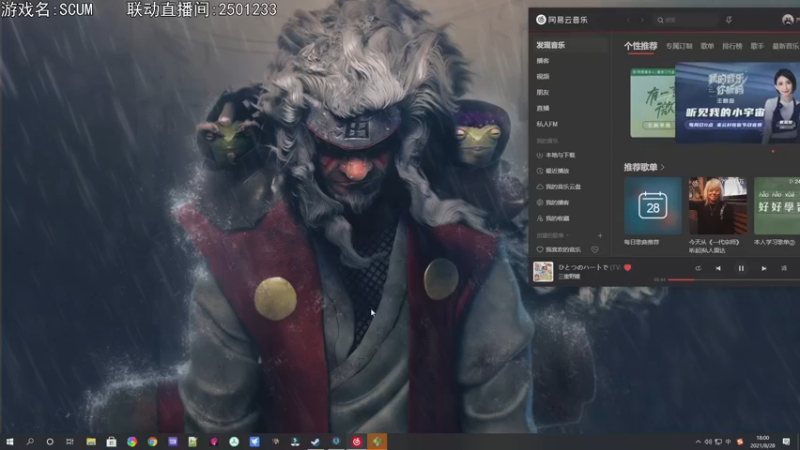Skip to the previous track
Image resolution: width=800 pixels, height=450 pixels.
[x=718, y=268]
